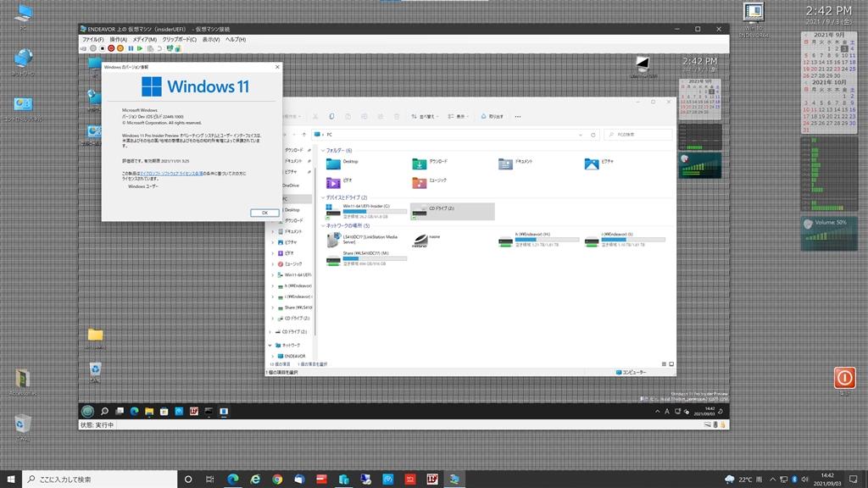Viewport: 868px width, 488px height.
Task: Open File Explorer in guest VM taskbar
Action: (x=149, y=411)
